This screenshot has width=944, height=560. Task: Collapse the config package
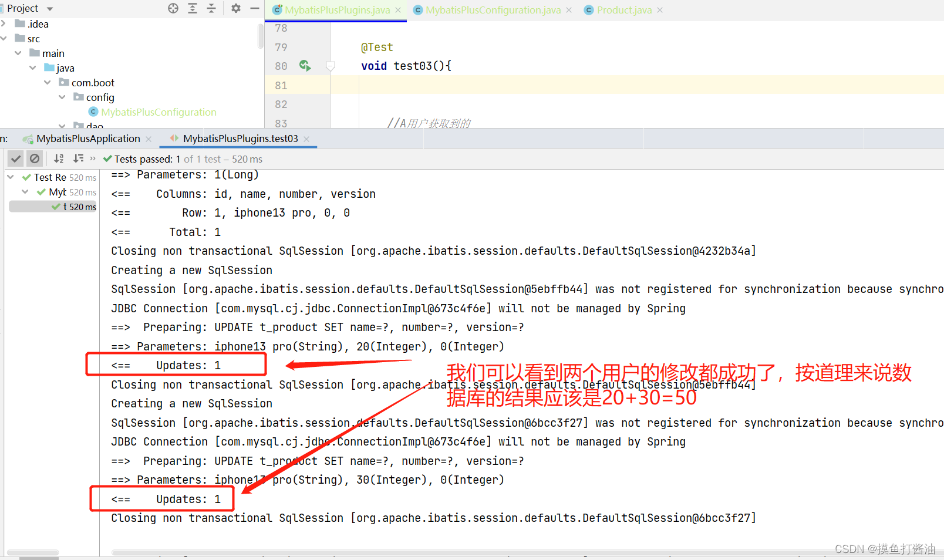click(62, 97)
